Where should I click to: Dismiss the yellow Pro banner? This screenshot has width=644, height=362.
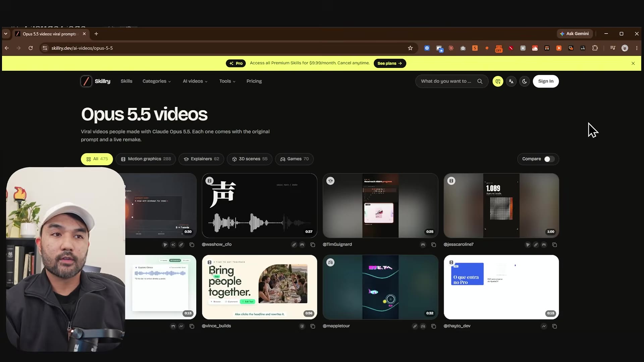(x=633, y=63)
